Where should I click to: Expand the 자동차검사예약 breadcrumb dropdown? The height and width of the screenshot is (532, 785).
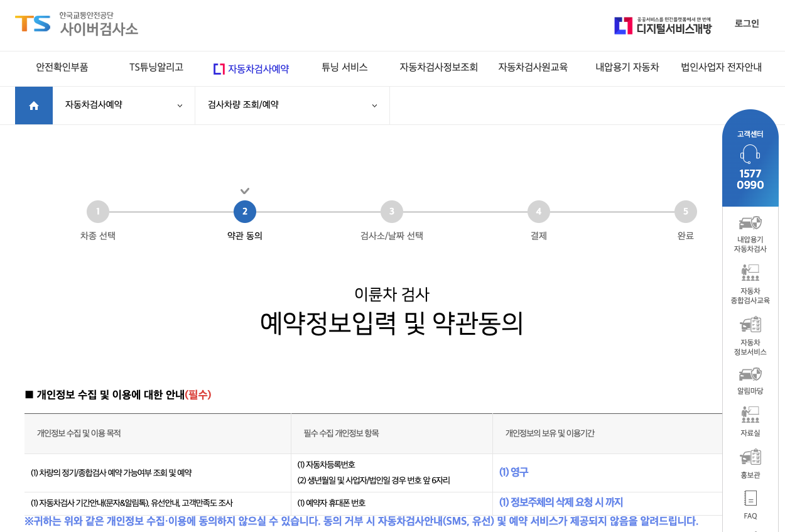coord(124,106)
